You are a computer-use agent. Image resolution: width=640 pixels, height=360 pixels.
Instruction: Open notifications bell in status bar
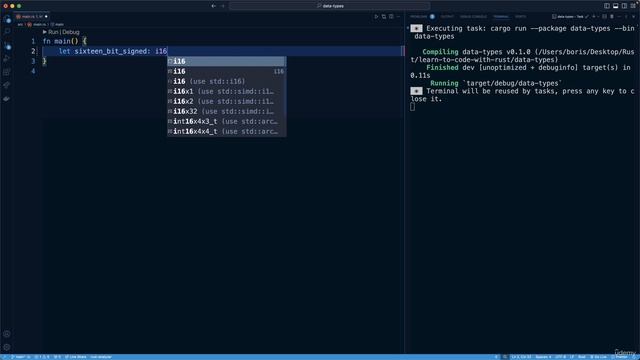coord(634,357)
